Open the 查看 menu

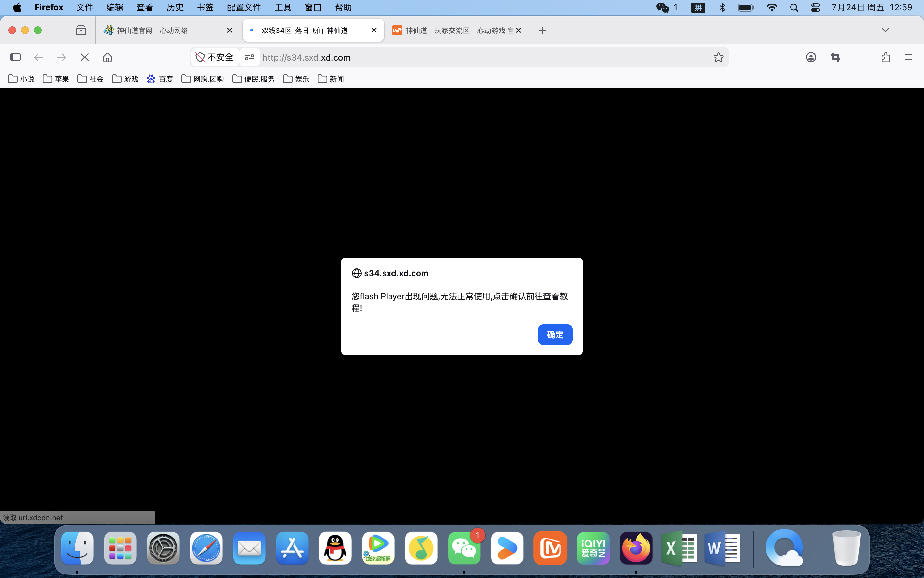tap(145, 7)
